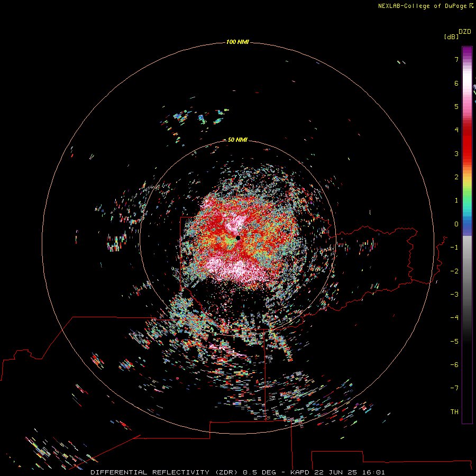Click the DZD product label above the color bar
The height and width of the screenshot is (476, 476).
tap(465, 32)
